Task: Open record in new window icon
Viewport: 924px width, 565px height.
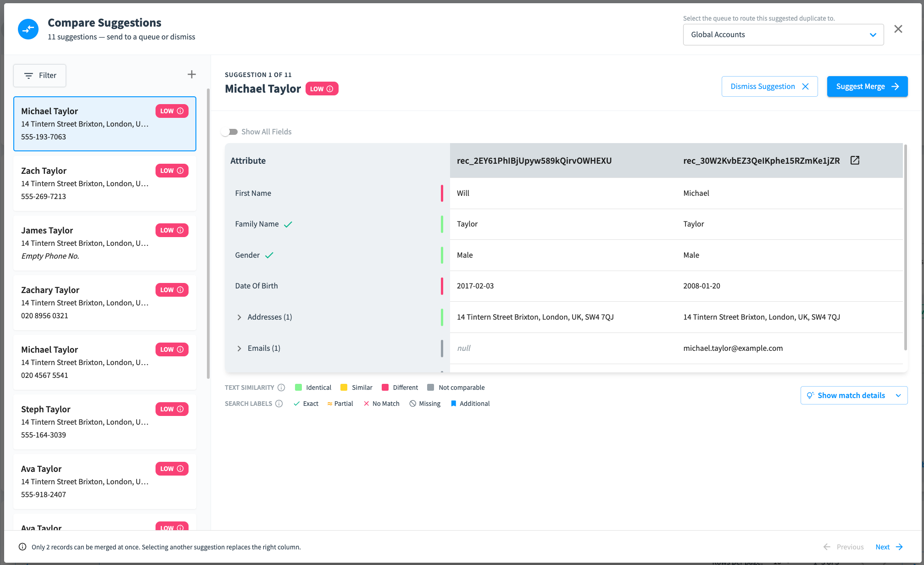Action: pos(855,160)
